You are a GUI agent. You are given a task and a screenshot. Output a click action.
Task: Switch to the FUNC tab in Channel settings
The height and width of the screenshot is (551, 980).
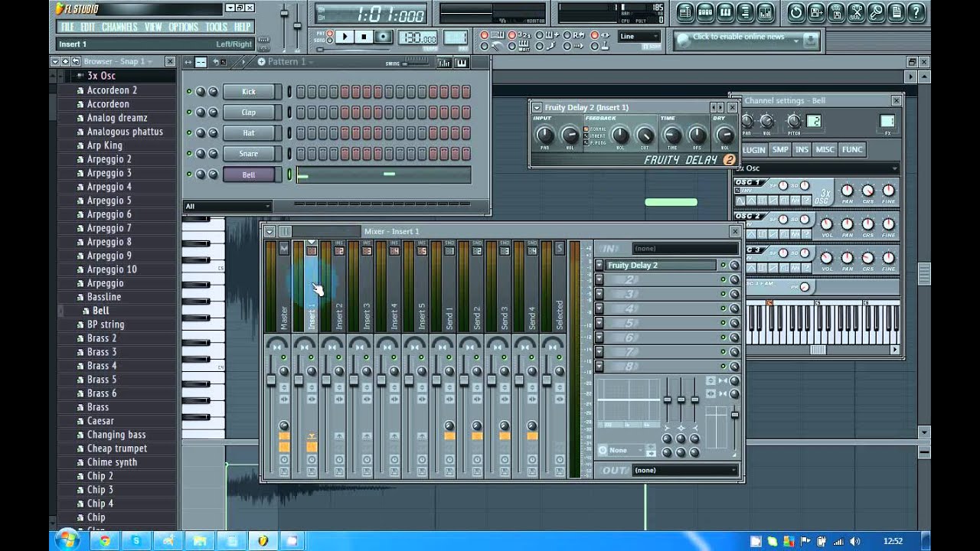click(x=851, y=149)
